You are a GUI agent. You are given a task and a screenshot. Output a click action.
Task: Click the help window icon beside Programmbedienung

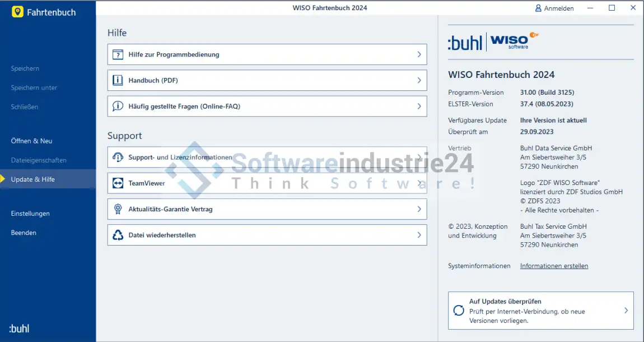pyautogui.click(x=118, y=55)
